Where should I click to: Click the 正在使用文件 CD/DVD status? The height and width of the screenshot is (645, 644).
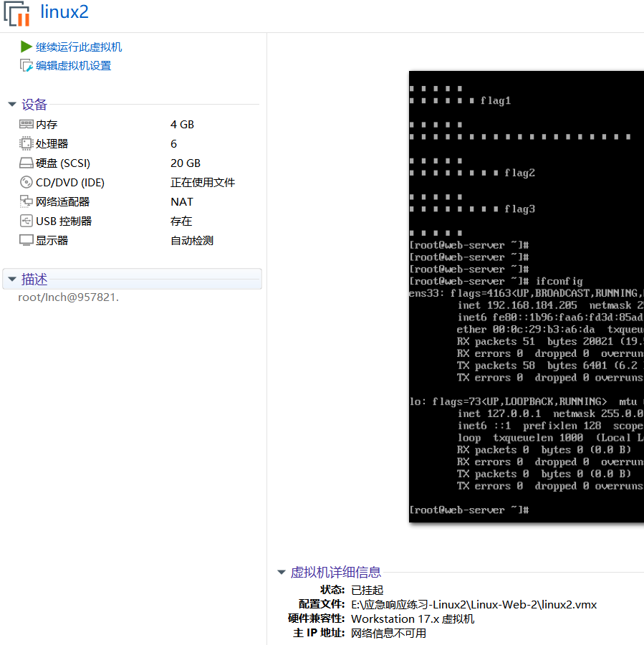click(203, 182)
